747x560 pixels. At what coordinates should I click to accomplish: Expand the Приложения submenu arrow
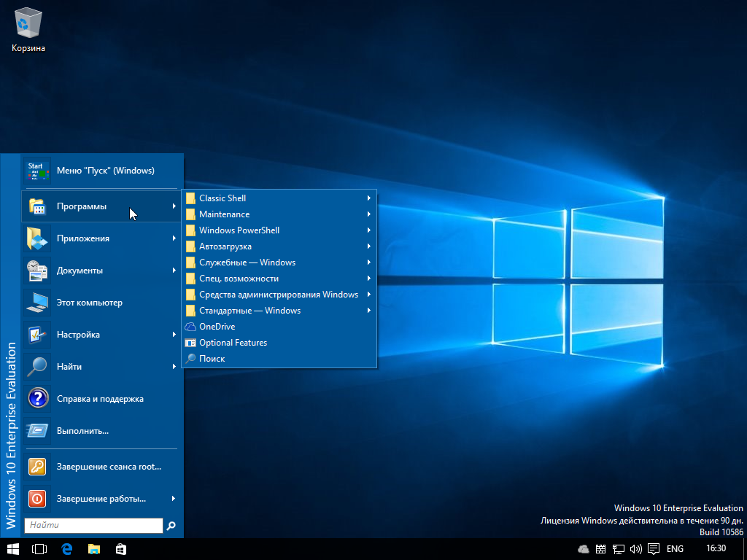click(x=174, y=238)
